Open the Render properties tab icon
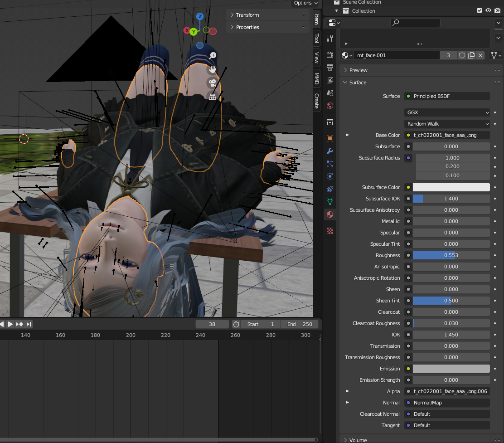 pos(330,54)
